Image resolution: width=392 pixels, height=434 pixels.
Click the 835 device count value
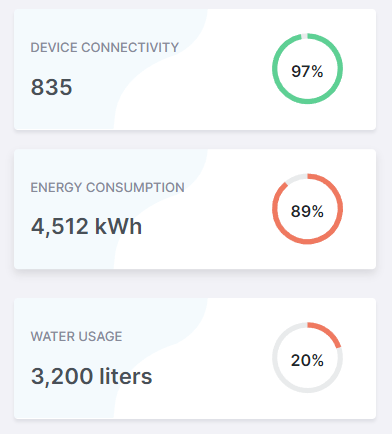[51, 87]
